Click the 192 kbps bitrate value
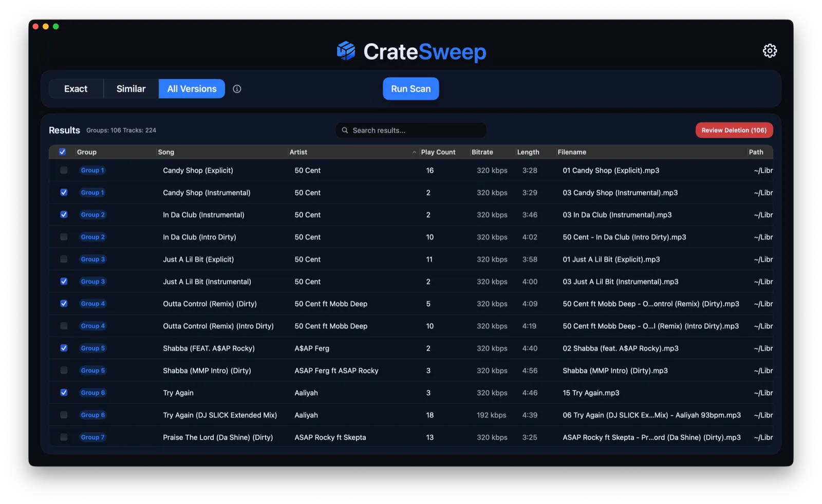The image size is (822, 504). 491,415
